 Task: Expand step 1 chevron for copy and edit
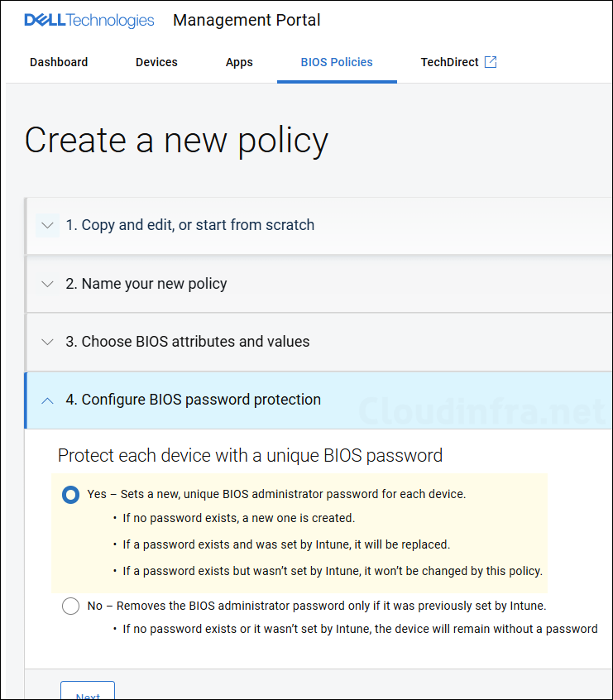[x=47, y=225]
